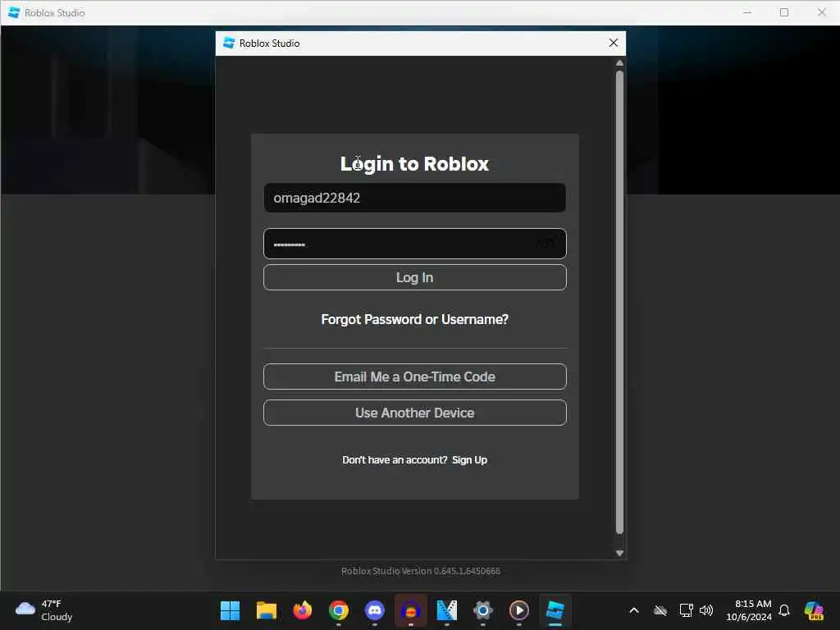The height and width of the screenshot is (630, 840).
Task: Maximize the main Roblox Studio window
Action: click(783, 12)
